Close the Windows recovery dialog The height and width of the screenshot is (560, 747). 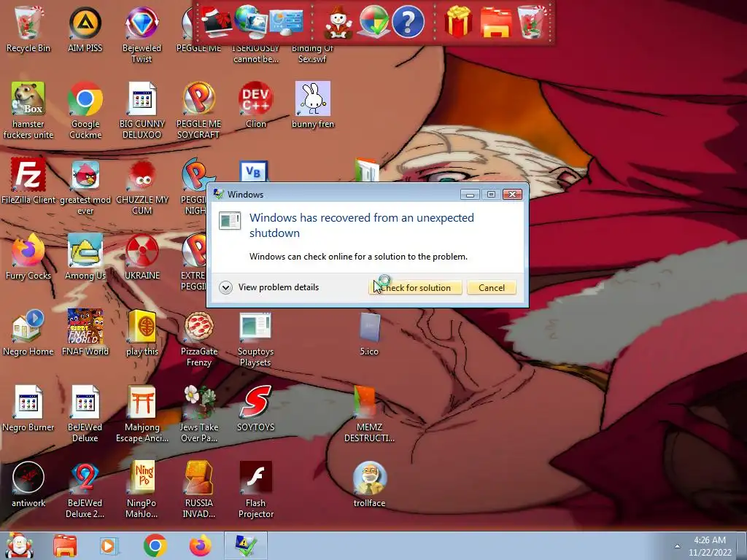pos(512,194)
